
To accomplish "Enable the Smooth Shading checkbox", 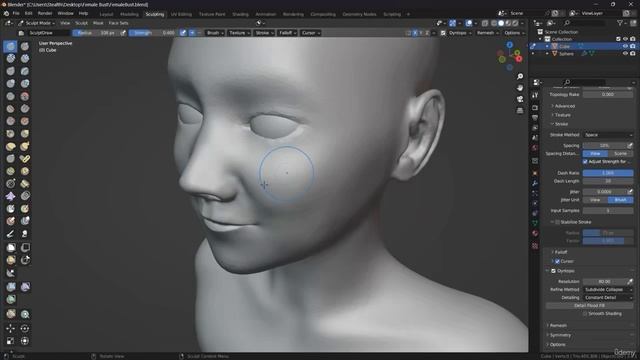I will coord(585,314).
